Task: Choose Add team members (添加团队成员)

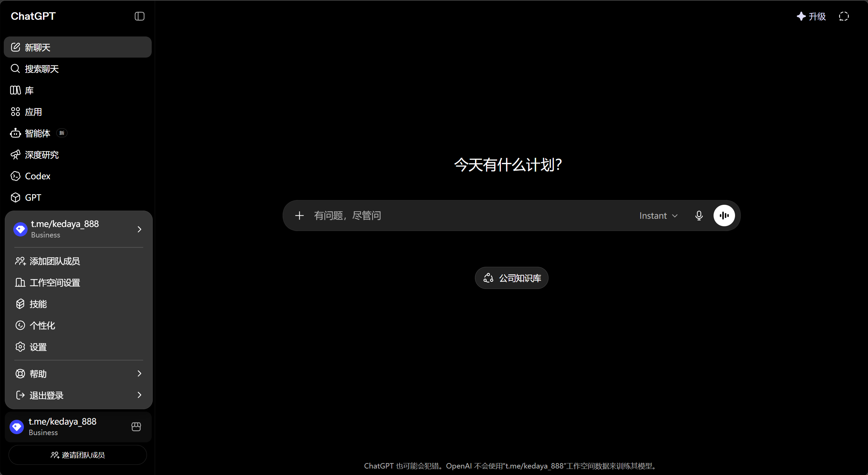Action: coord(78,261)
